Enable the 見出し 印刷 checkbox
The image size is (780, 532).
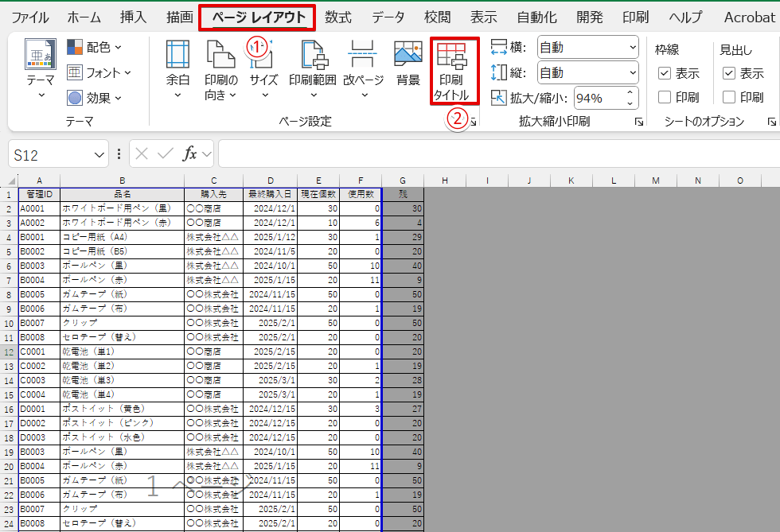[729, 98]
